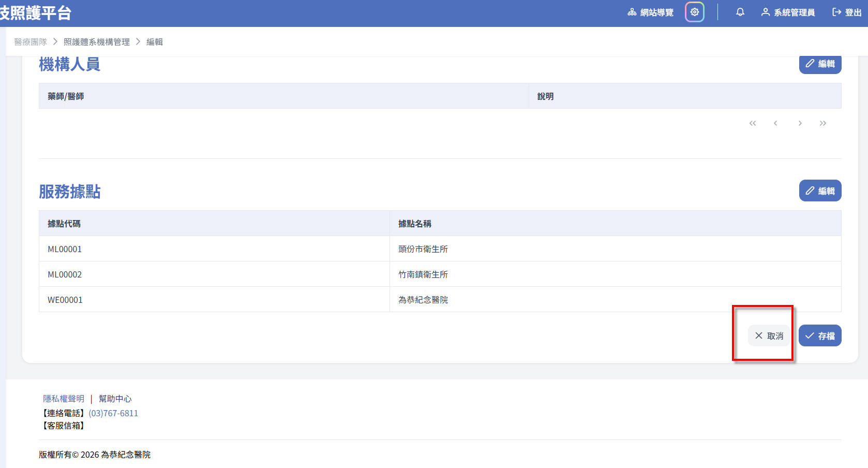Log out using 登出 button

click(x=846, y=12)
